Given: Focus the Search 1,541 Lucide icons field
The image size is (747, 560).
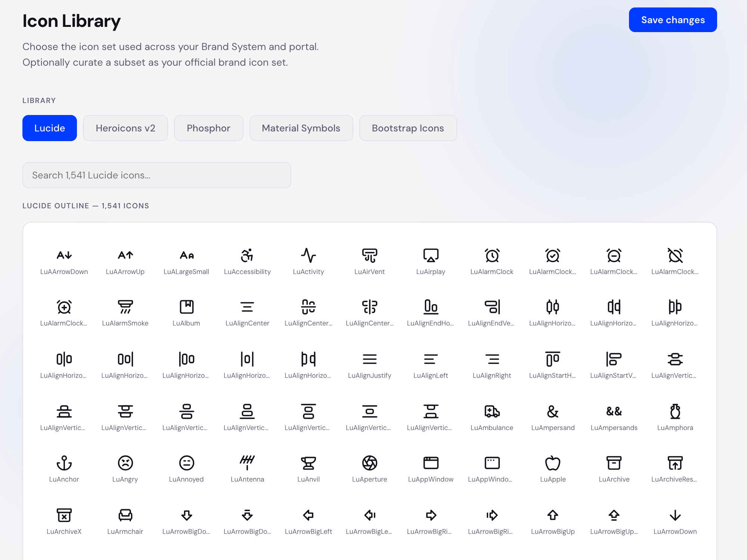Looking at the screenshot, I should click(x=157, y=175).
